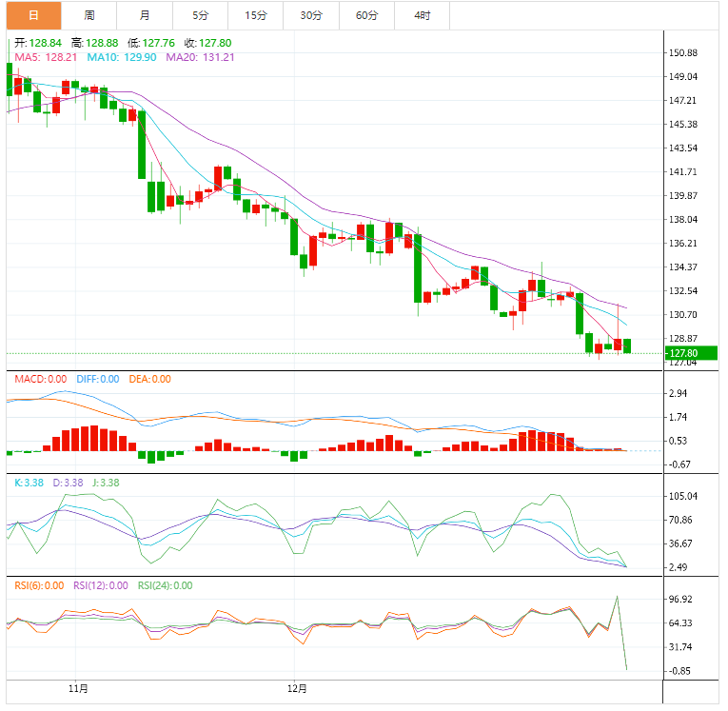Click the 138.04 price axis value
This screenshot has width=728, height=711.
682,219
